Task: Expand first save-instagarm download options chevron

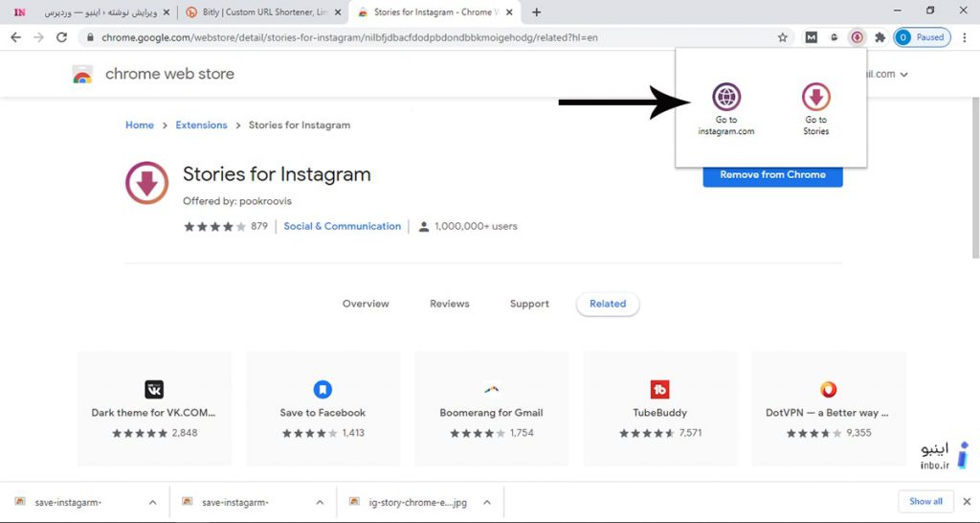Action: click(152, 502)
